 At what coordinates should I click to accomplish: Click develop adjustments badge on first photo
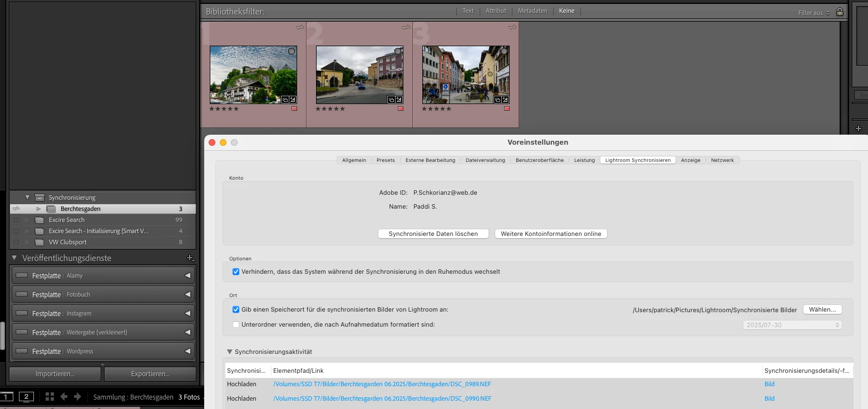[292, 100]
